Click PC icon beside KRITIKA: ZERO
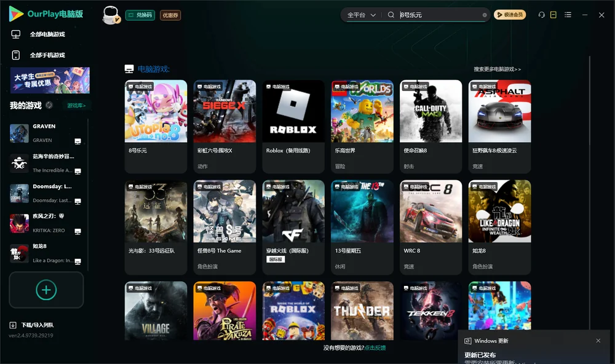 pos(77,231)
